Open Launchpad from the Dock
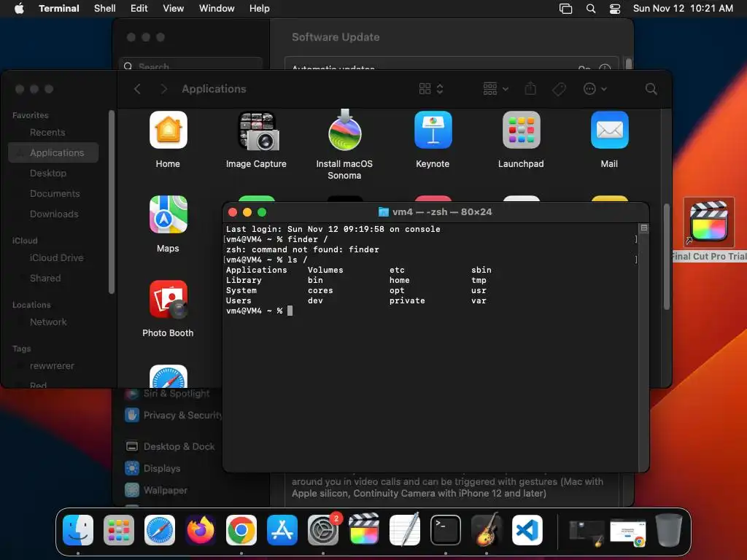 (x=119, y=530)
